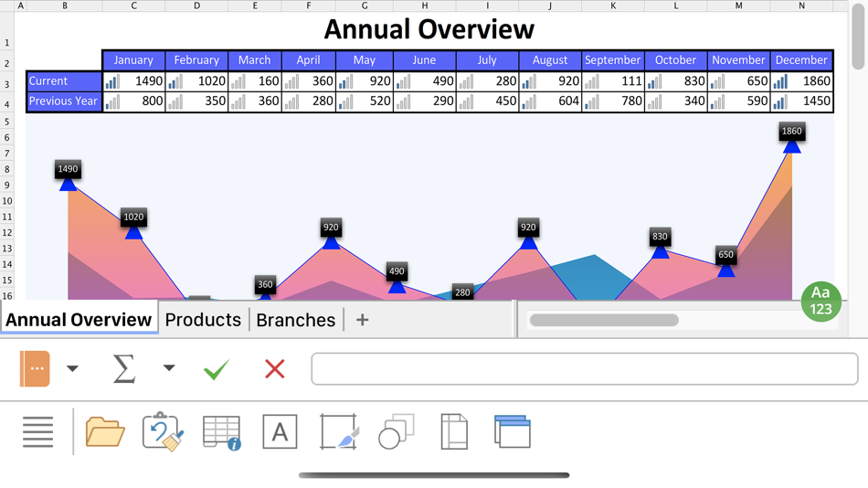Open the shapes insert icon
This screenshot has height=488, width=868.
point(397,431)
